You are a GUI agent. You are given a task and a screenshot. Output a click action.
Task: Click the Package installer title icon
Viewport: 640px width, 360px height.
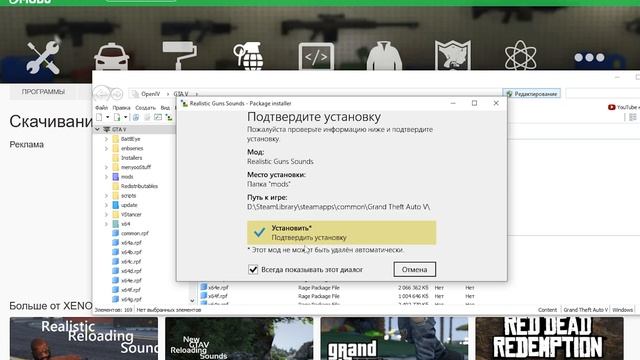point(184,104)
